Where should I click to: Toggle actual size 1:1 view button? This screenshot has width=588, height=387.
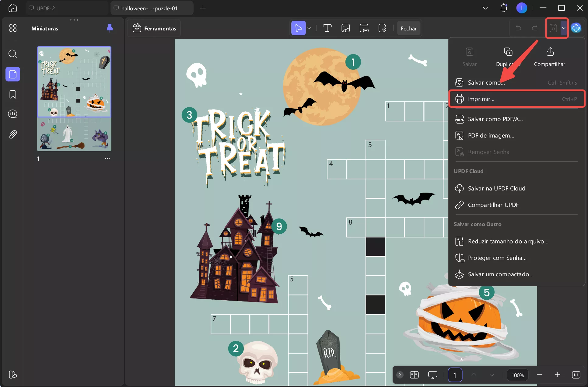click(x=576, y=375)
